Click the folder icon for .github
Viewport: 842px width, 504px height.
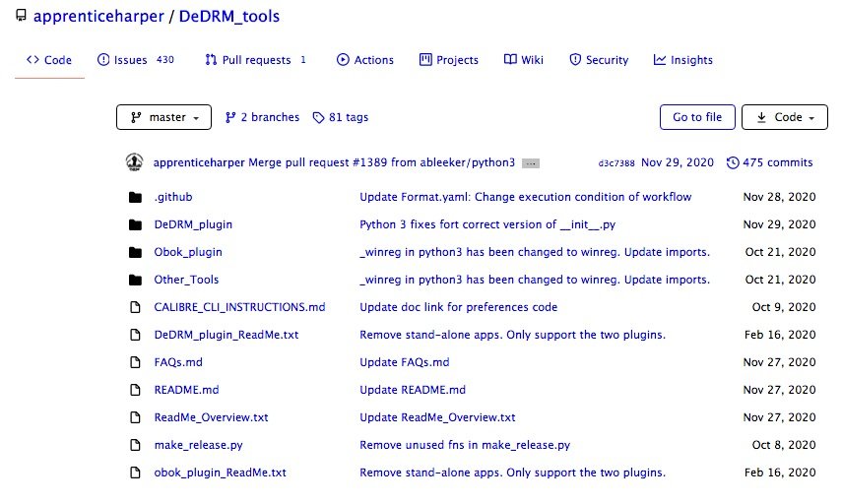pos(135,198)
